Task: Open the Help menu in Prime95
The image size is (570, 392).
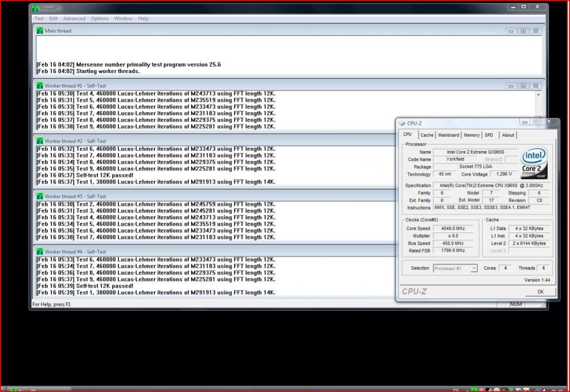Action: [x=143, y=18]
